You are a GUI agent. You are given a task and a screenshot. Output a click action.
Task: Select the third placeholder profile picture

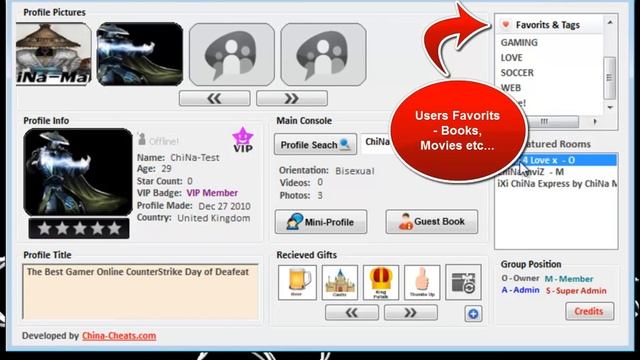232,54
